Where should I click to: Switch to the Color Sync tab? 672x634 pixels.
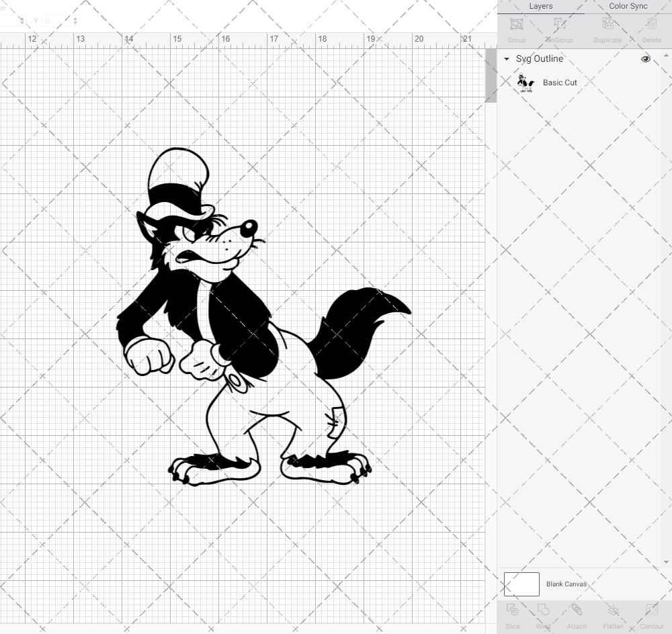[628, 6]
